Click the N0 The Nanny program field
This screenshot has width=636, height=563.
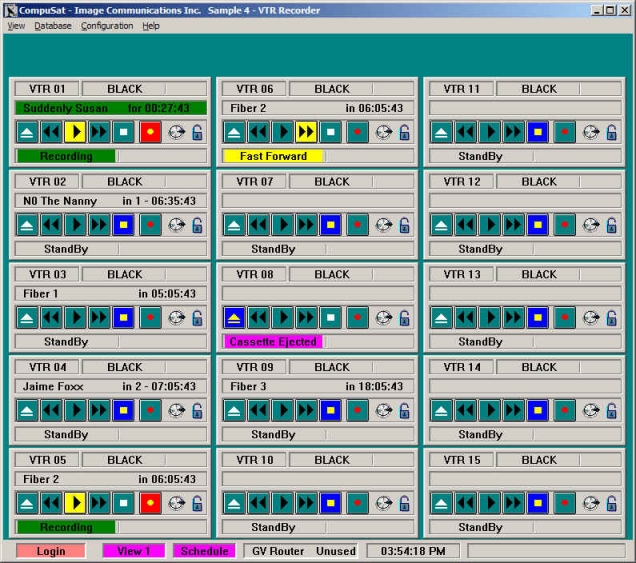111,201
